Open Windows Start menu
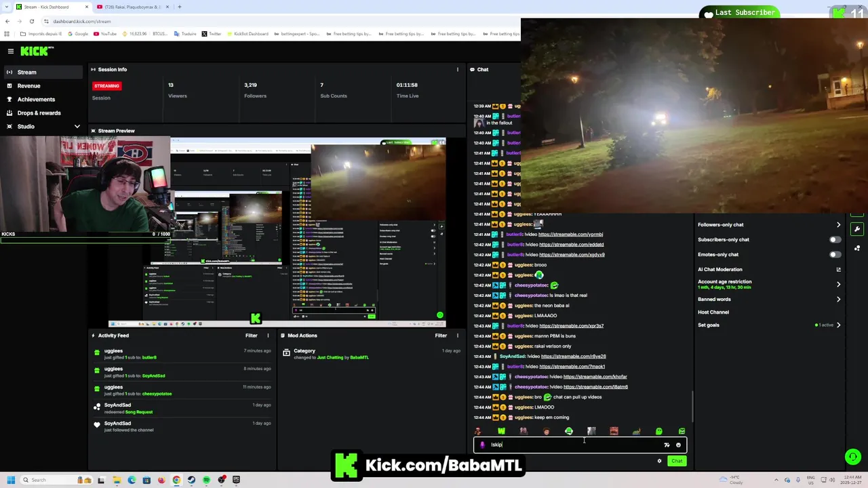Viewport: 868px width, 488px height. point(12,480)
